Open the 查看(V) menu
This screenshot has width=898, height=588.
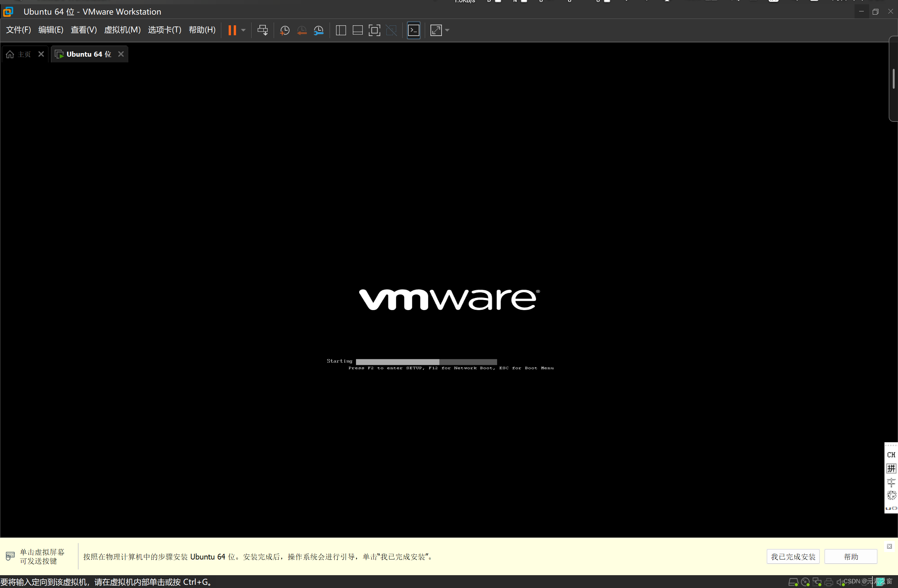(x=84, y=30)
